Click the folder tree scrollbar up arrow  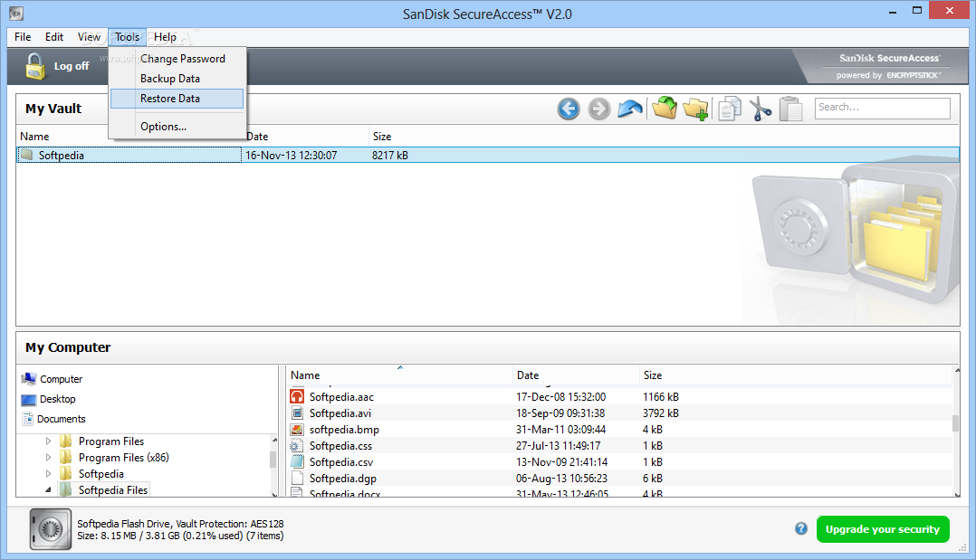pos(274,440)
